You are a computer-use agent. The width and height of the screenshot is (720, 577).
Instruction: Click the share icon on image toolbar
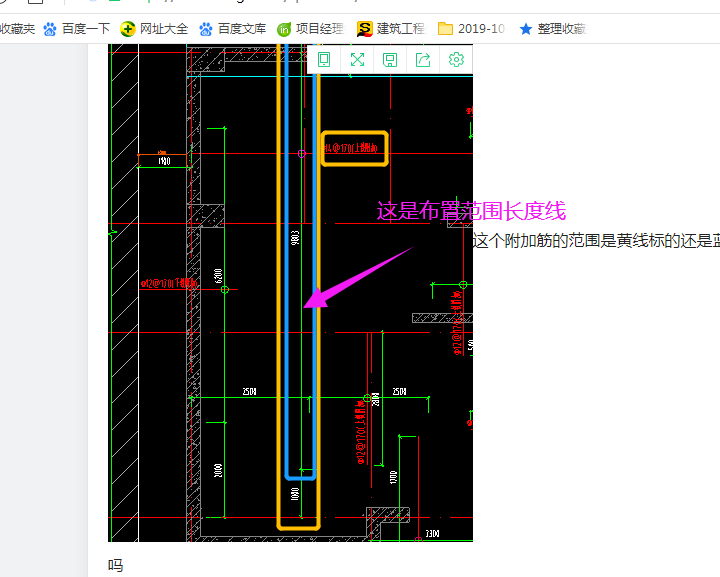[423, 60]
